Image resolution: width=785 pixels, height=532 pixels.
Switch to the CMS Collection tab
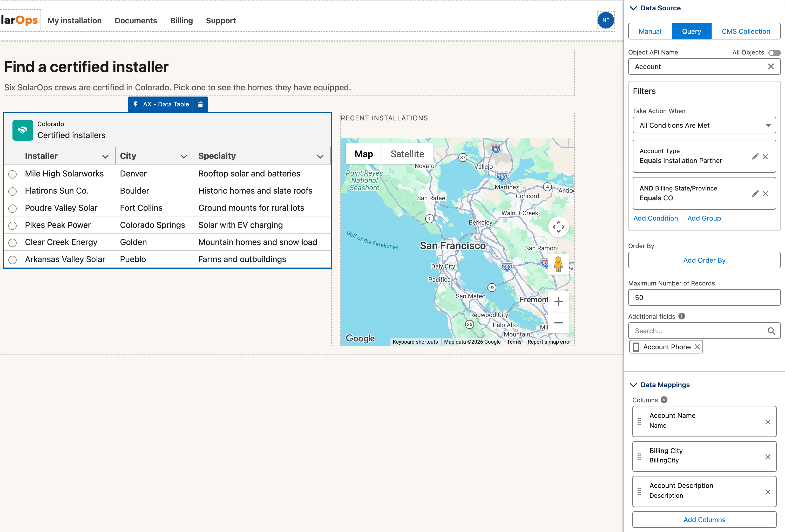point(746,31)
